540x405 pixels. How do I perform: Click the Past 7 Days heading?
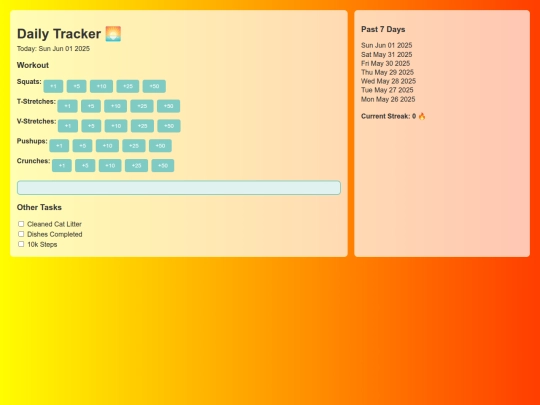(383, 30)
